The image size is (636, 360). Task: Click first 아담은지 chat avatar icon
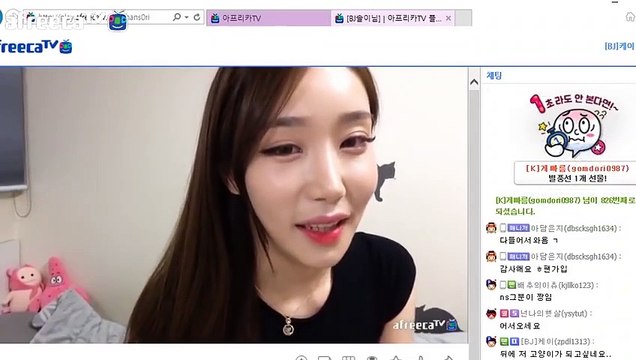coord(491,228)
